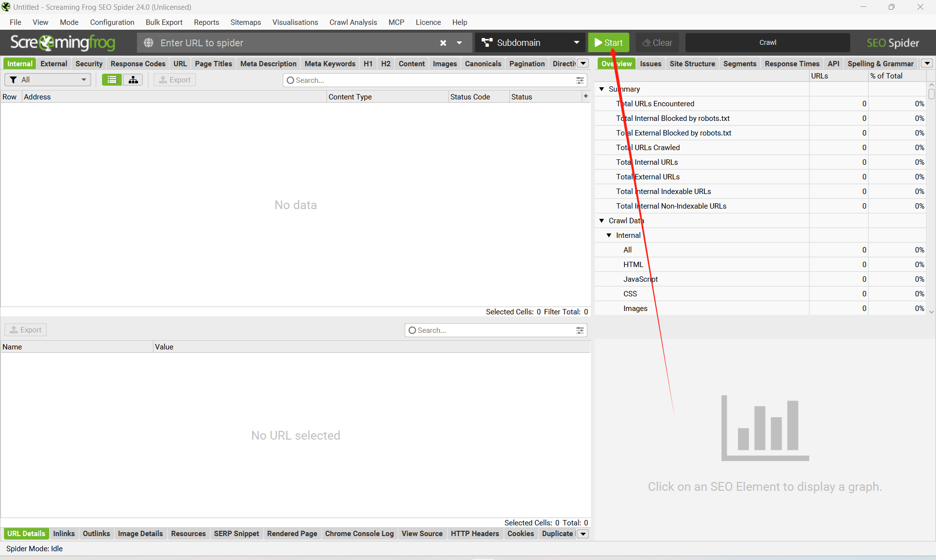The height and width of the screenshot is (560, 936).
Task: Open Spelling & Grammar tab
Action: point(880,64)
